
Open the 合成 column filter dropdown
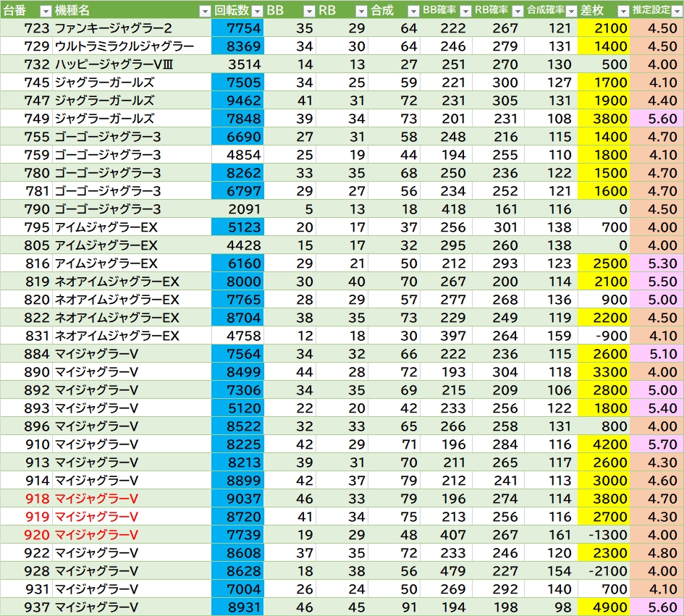pos(413,11)
